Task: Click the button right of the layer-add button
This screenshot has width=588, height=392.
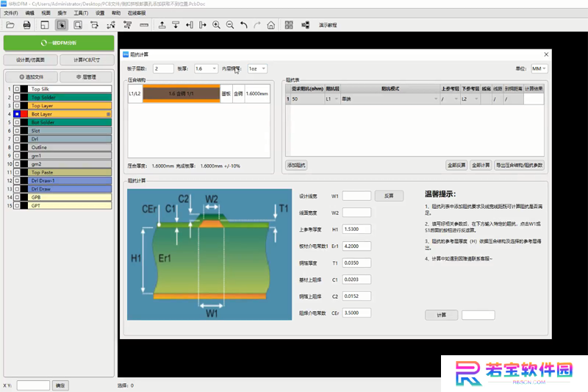Action: [86, 77]
